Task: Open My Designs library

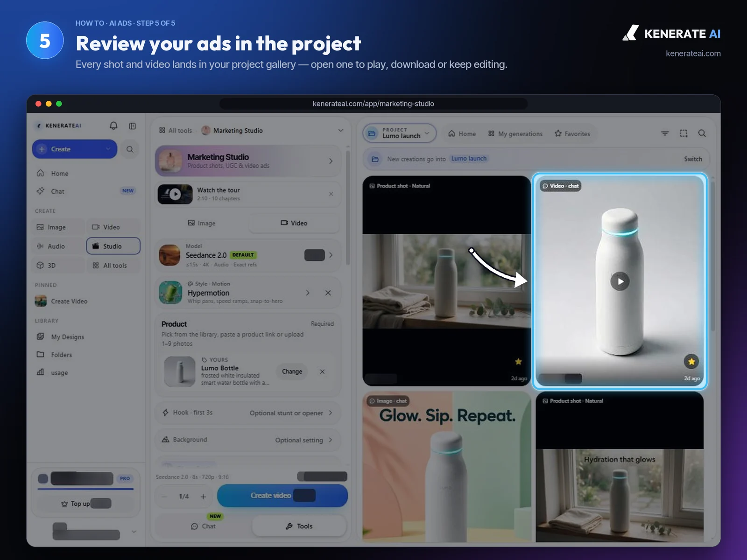Action: [x=86, y=337]
